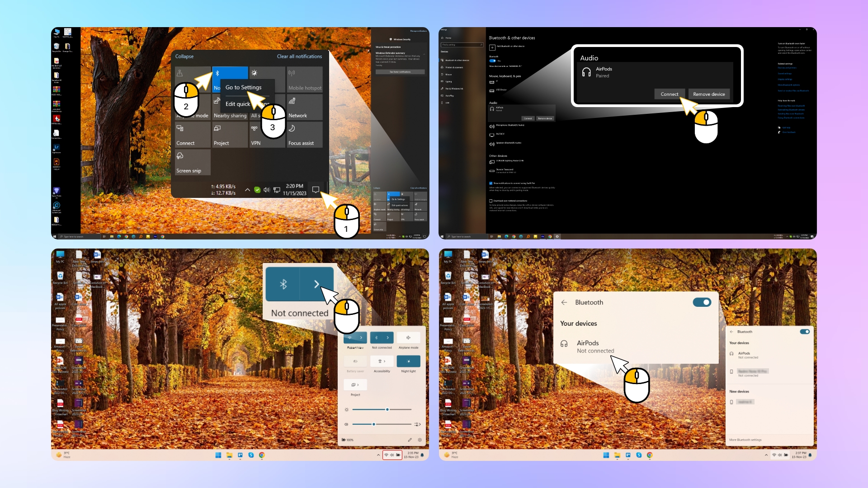Viewport: 868px width, 488px height.
Task: Open audio output chevron beside volume slider
Action: [x=418, y=424]
